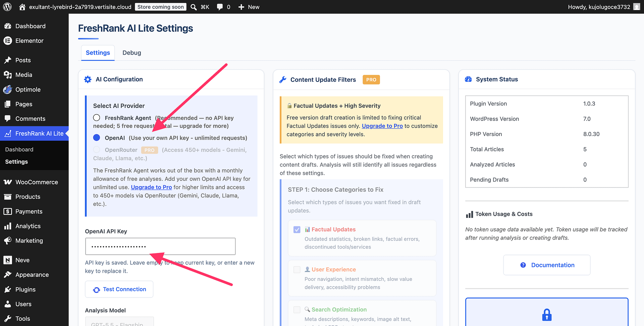Click the Dashboard gauge icon in sidebar
Viewport: 644px width, 326px height.
pos(8,26)
